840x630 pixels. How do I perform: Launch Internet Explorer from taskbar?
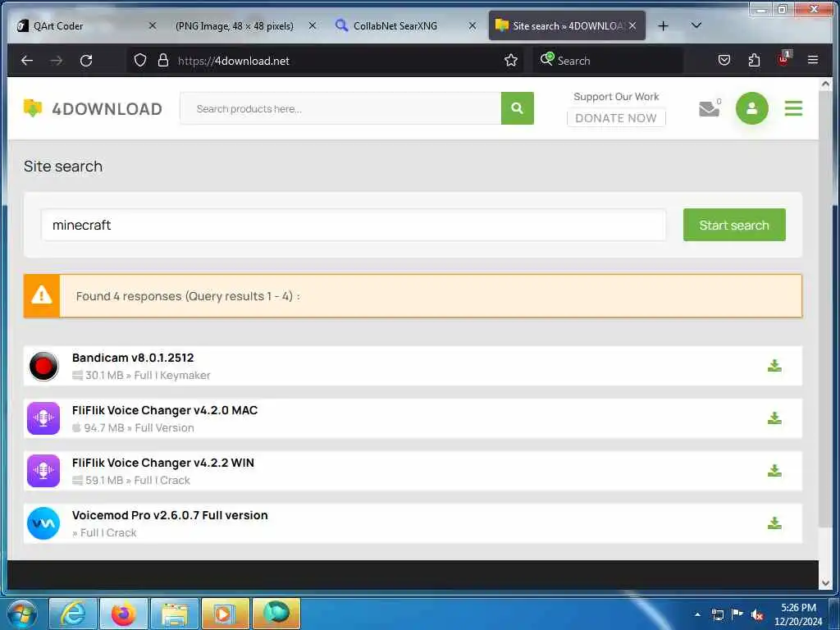(x=73, y=614)
